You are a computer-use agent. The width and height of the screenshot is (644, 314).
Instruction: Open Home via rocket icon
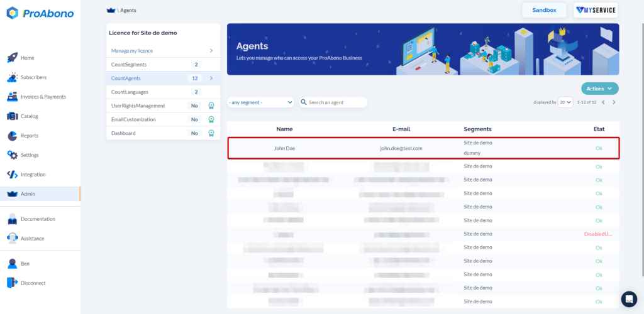13,58
